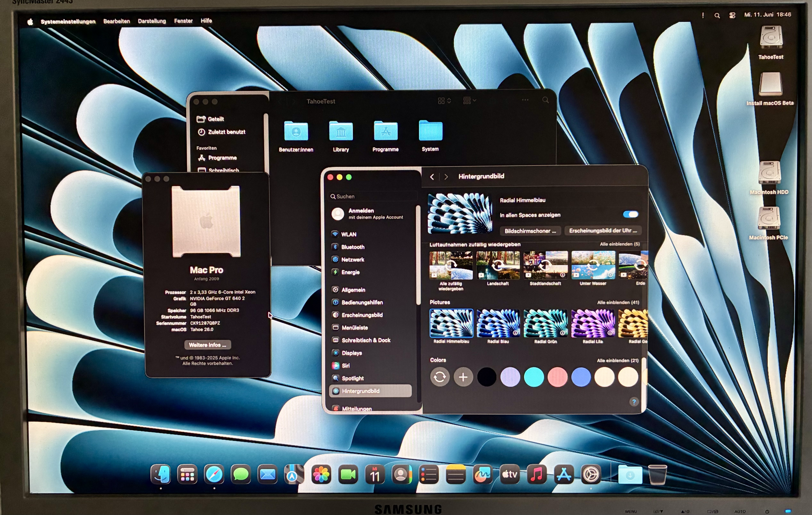Launch Launchpad apps grid in Dock
This screenshot has height=515, width=812.
pyautogui.click(x=187, y=474)
